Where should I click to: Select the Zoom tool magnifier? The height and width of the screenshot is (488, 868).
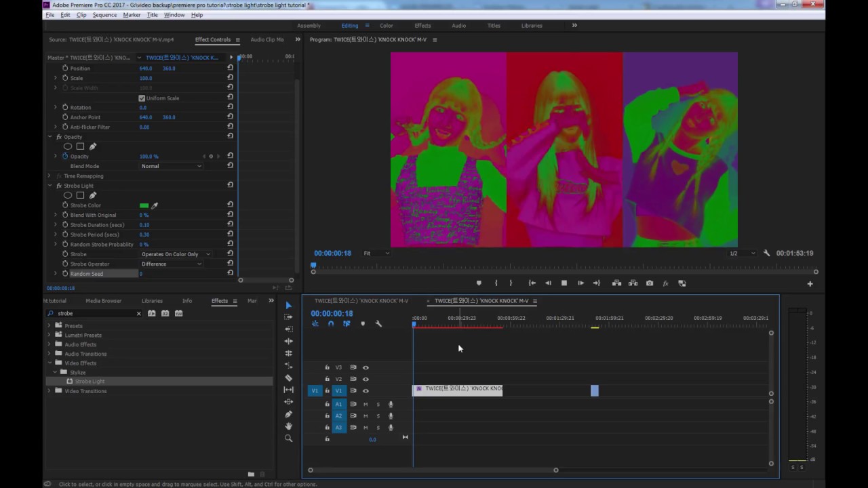[288, 439]
